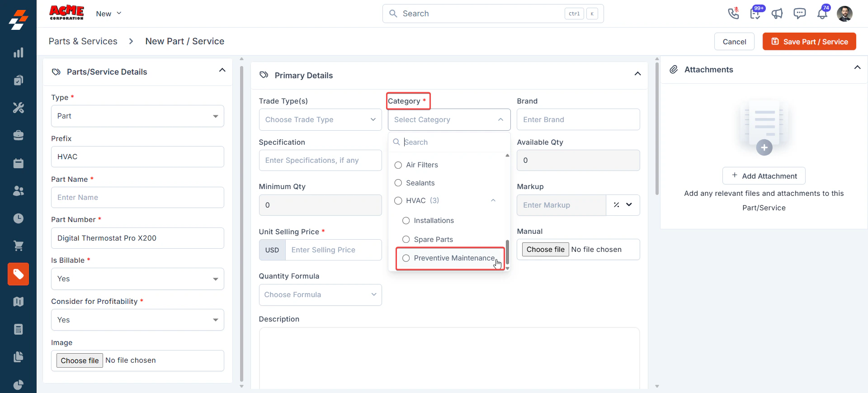This screenshot has height=393, width=868.
Task: Click the Enter Specifications field
Action: click(x=320, y=161)
